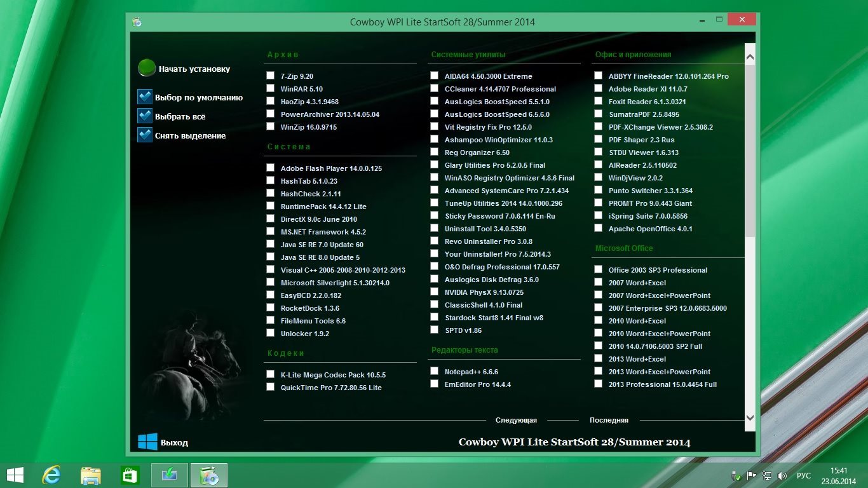Open the network tray icon

click(767, 475)
